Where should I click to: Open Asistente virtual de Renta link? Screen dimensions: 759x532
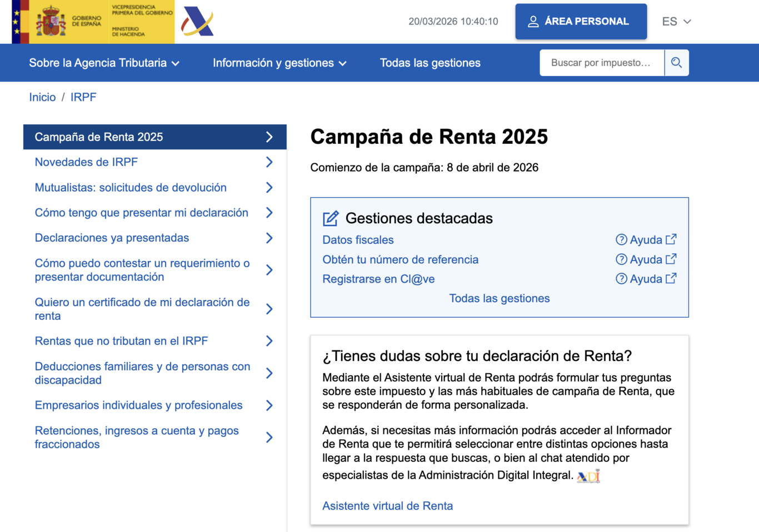click(388, 506)
